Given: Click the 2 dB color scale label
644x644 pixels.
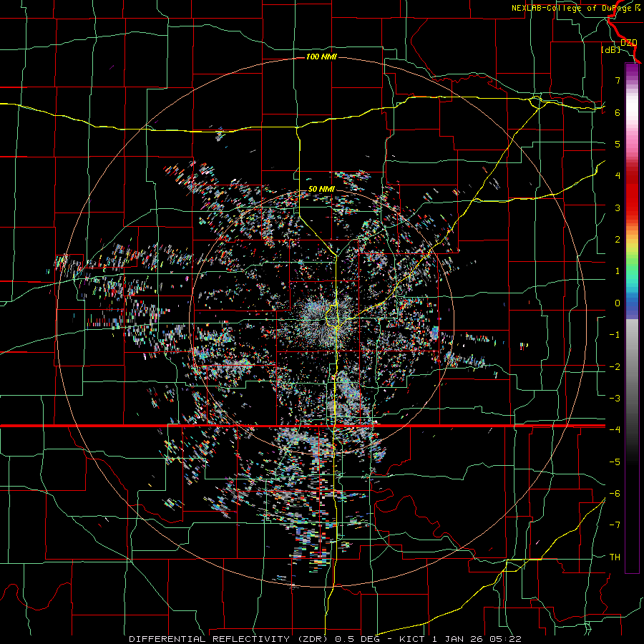Looking at the screenshot, I should [618, 240].
